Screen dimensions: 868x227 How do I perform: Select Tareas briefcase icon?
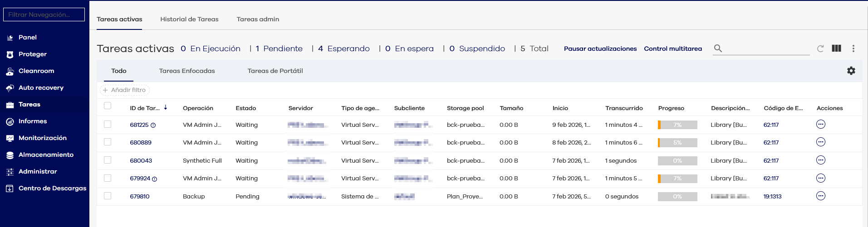10,105
